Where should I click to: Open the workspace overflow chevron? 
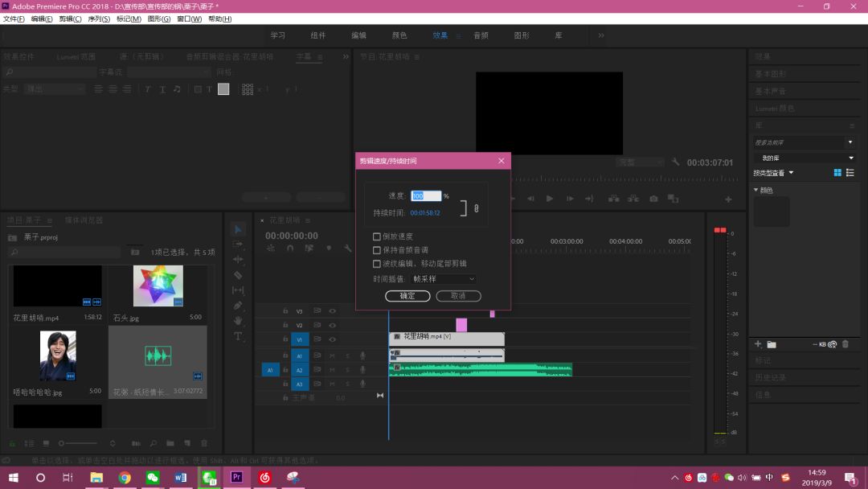tap(601, 35)
